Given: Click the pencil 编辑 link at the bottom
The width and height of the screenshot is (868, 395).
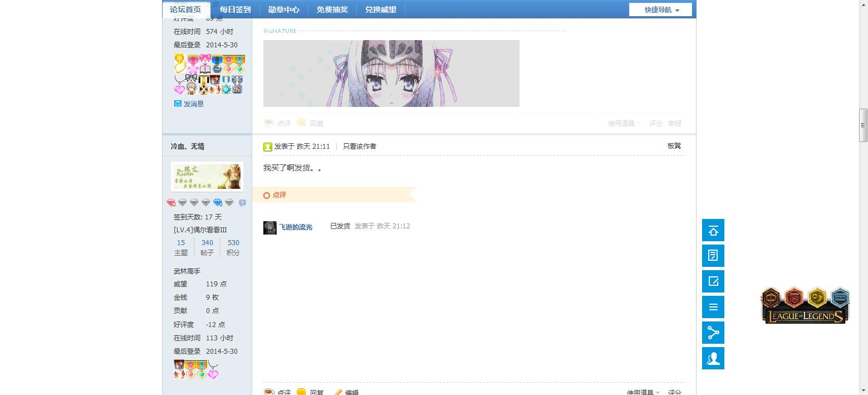Looking at the screenshot, I should 346,392.
